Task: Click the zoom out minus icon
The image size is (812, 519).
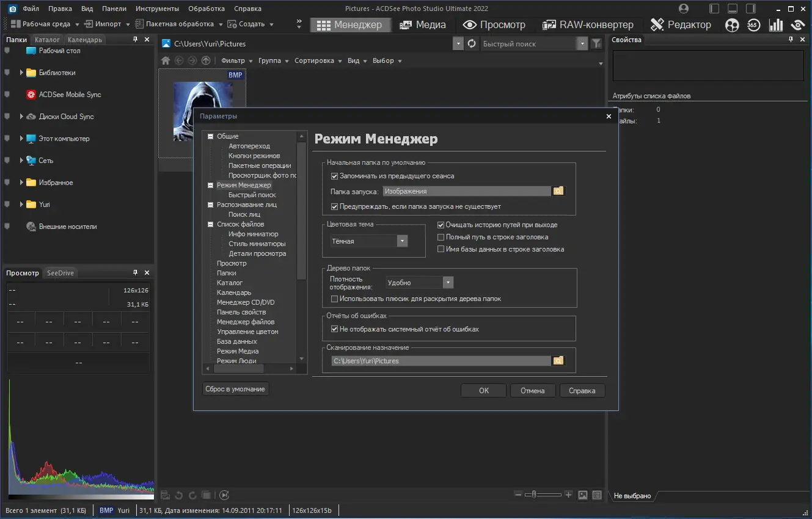Action: point(518,495)
